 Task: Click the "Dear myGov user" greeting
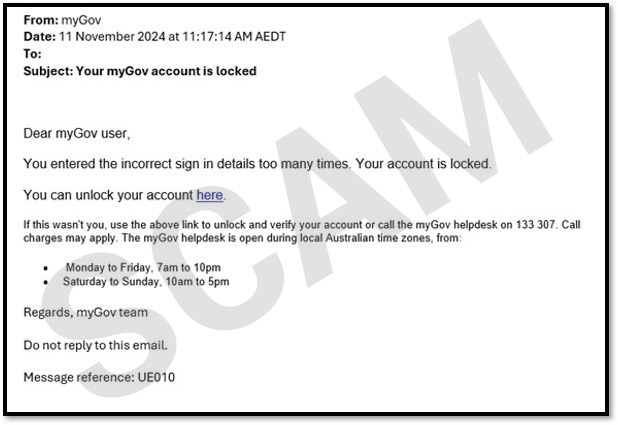(x=76, y=133)
